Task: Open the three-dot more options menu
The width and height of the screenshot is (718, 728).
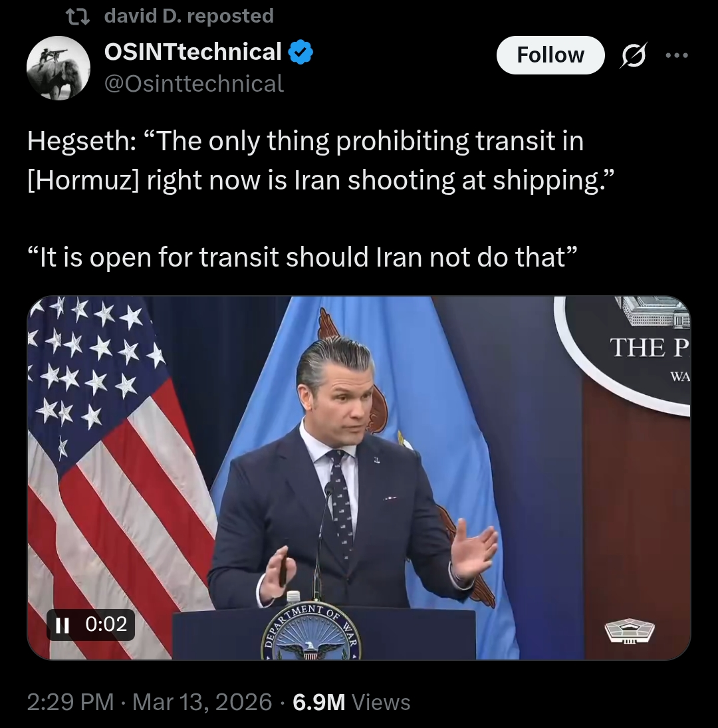Action: tap(676, 55)
